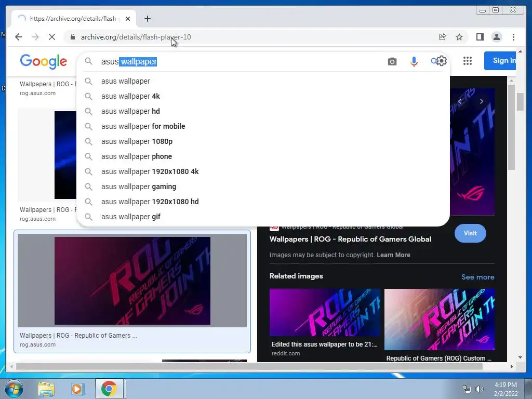Open the Chrome side panel icon

tap(480, 37)
